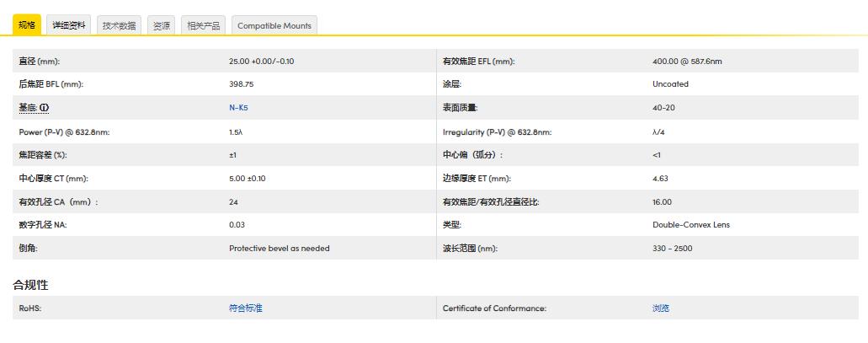The image size is (868, 343).
Task: Click the 基底 label text
Action: 27,108
